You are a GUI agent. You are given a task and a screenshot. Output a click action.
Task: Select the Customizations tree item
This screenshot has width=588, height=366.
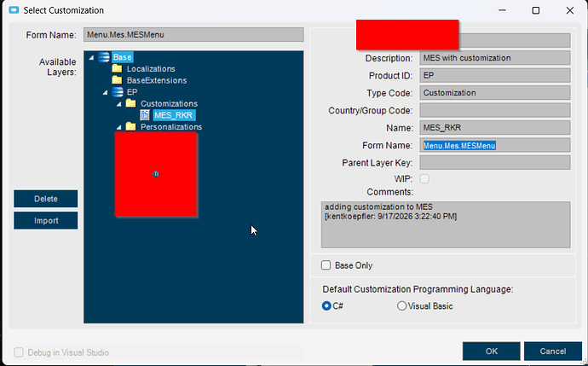click(169, 103)
